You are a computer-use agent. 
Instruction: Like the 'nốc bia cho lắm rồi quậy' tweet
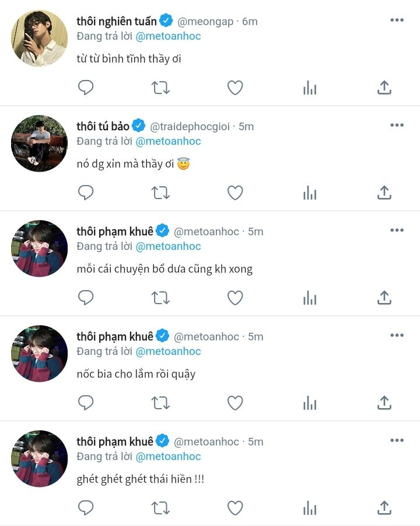click(235, 403)
